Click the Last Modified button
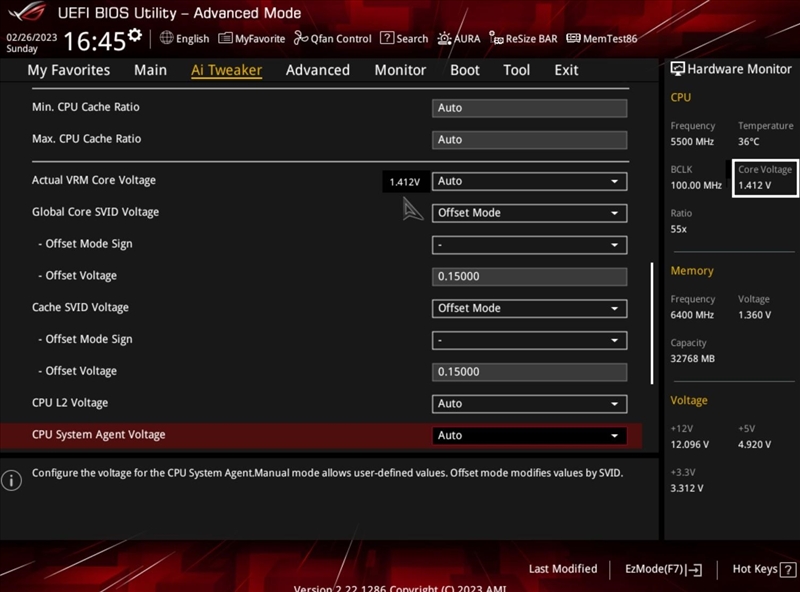This screenshot has height=592, width=800. (x=563, y=569)
